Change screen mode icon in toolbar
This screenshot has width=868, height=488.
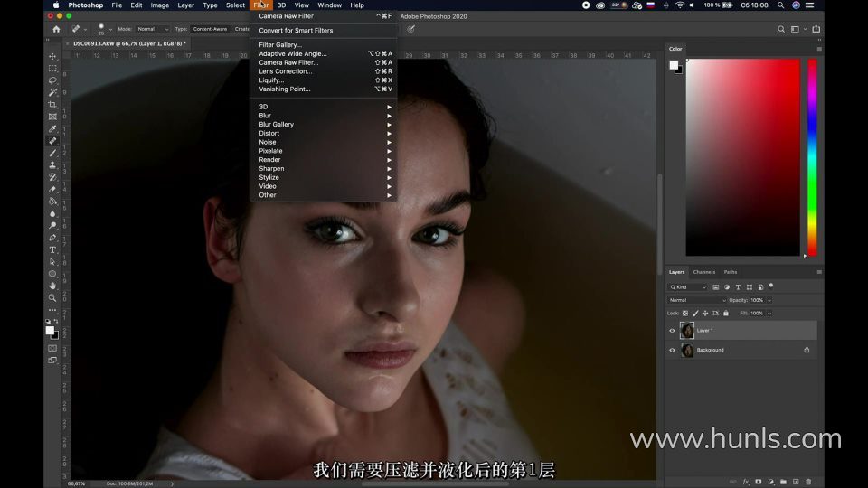click(52, 361)
